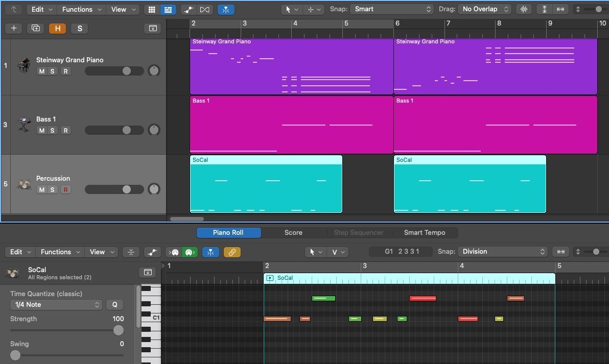Screen dimensions: 609x364
Task: Open the Drag No Overlap popup menu
Action: click(x=485, y=9)
